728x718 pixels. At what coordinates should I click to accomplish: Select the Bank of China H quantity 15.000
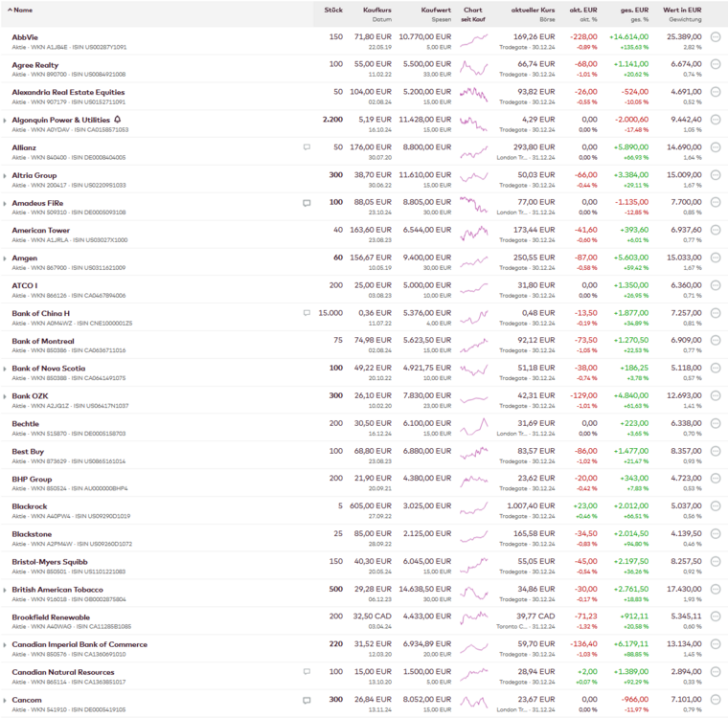(x=330, y=313)
